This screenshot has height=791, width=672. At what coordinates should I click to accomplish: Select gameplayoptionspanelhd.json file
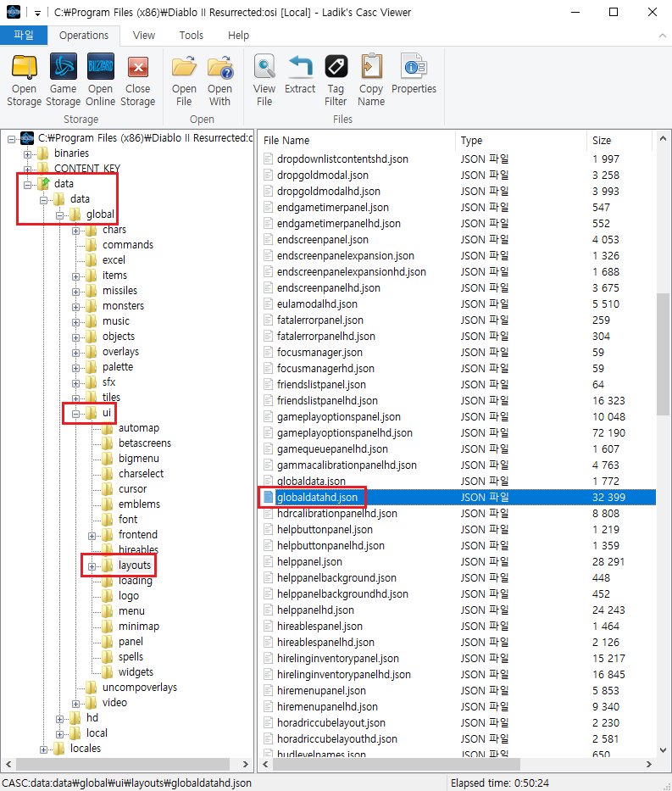point(345,433)
